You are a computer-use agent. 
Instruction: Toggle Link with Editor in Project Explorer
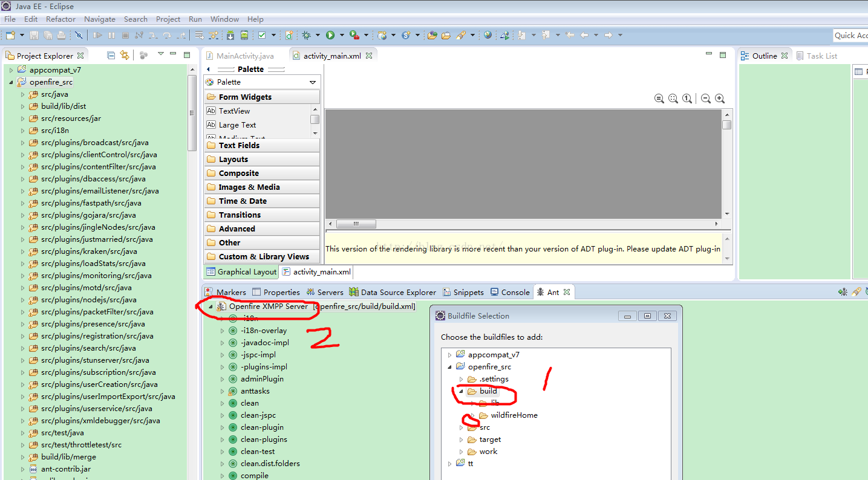pyautogui.click(x=125, y=55)
